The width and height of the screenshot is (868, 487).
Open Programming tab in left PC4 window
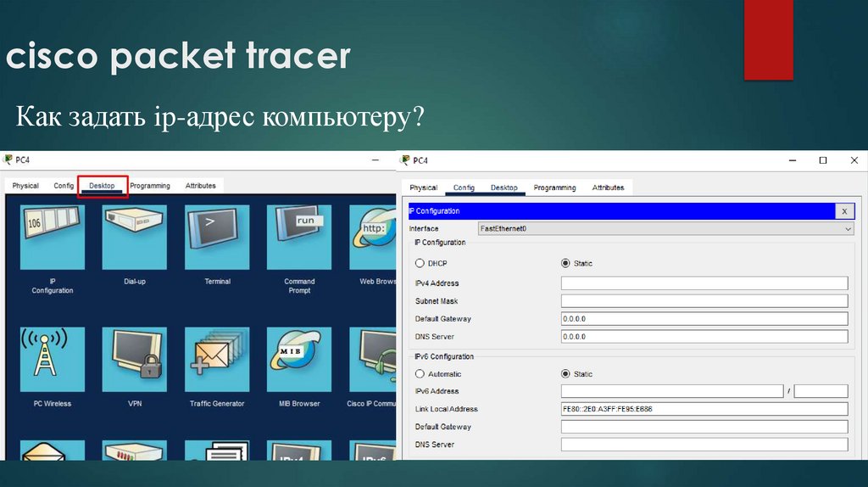[x=150, y=186]
